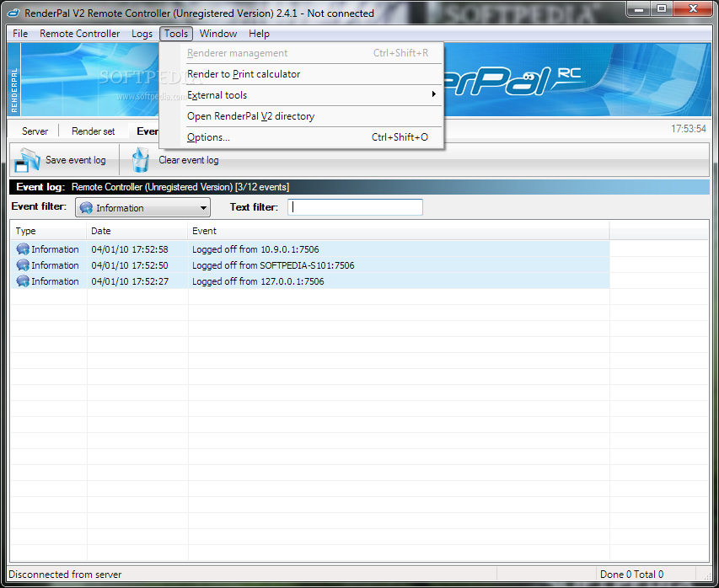Click the Information icon in the 17:52:27 row
The image size is (719, 588).
pos(23,281)
